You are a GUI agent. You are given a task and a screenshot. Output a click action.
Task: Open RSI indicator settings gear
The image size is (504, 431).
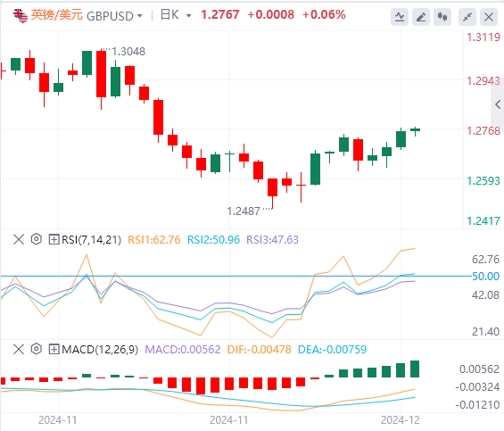(x=37, y=239)
